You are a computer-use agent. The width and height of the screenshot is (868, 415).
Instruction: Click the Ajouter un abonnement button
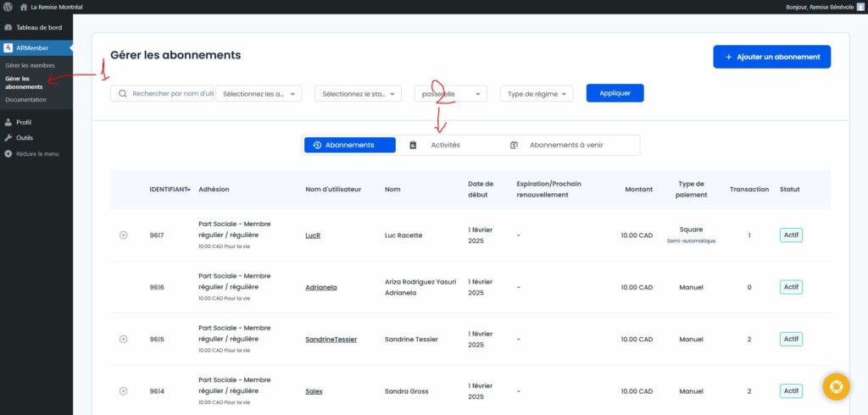[771, 57]
